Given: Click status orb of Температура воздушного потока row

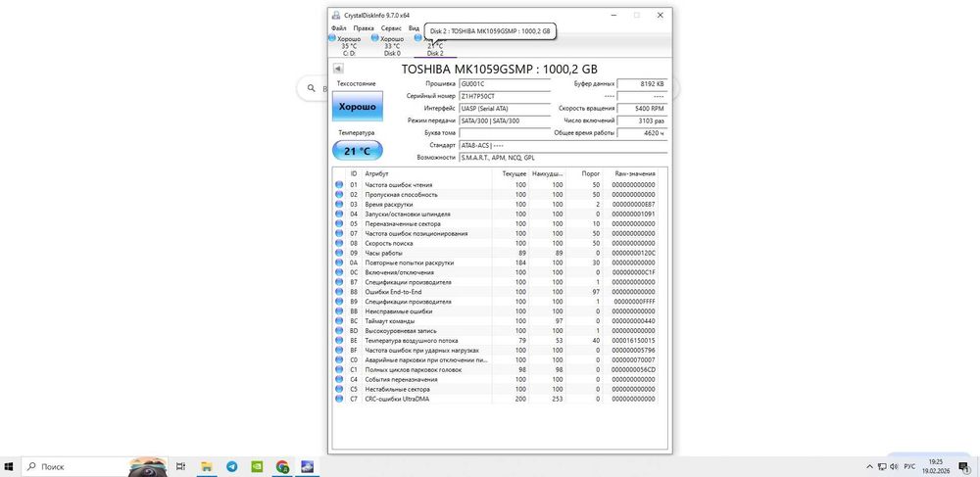Looking at the screenshot, I should point(339,340).
